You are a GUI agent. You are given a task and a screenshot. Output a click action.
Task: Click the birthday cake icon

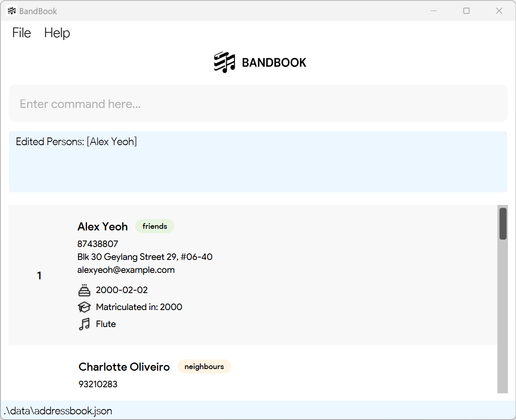click(84, 290)
